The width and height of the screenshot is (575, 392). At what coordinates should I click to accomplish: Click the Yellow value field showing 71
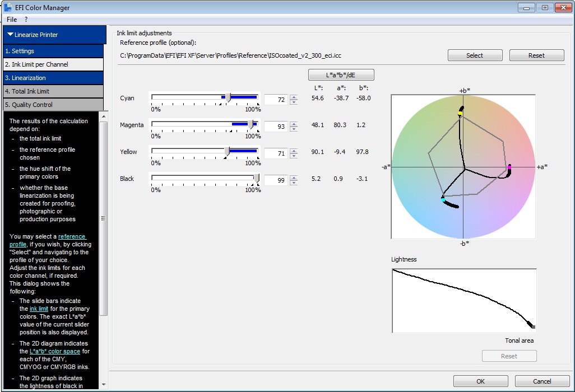coord(276,153)
